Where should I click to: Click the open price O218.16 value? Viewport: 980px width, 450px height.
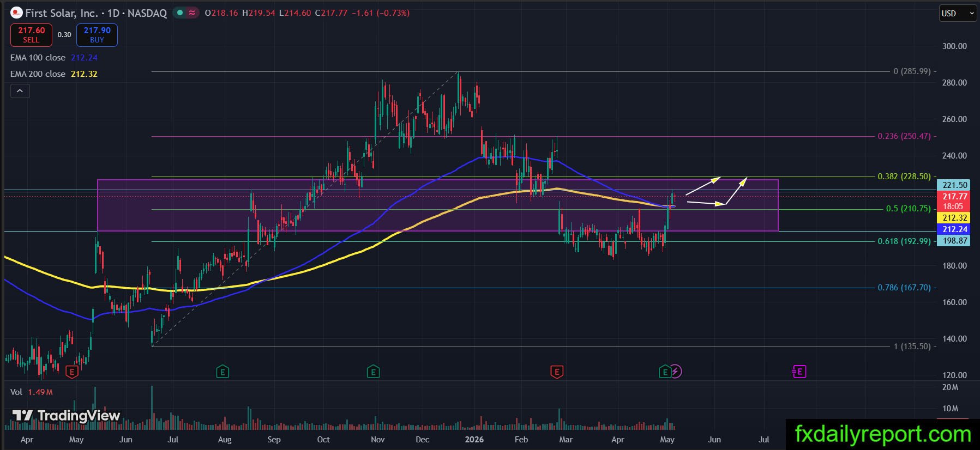[221, 13]
